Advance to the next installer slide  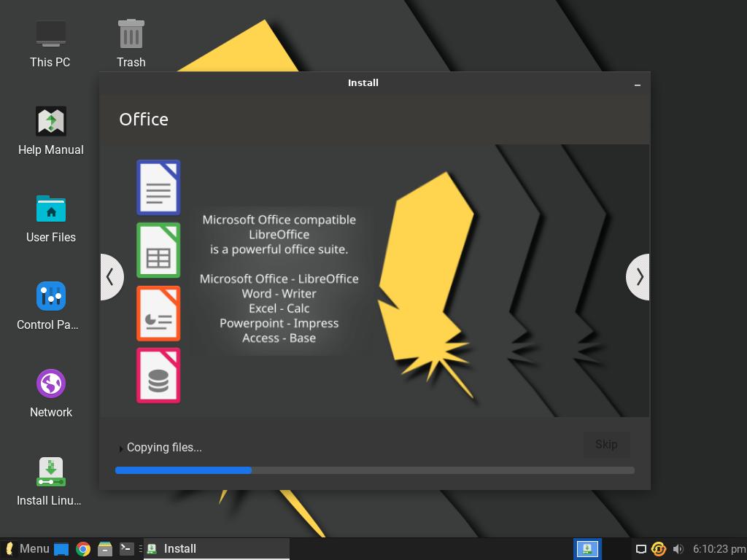click(638, 277)
